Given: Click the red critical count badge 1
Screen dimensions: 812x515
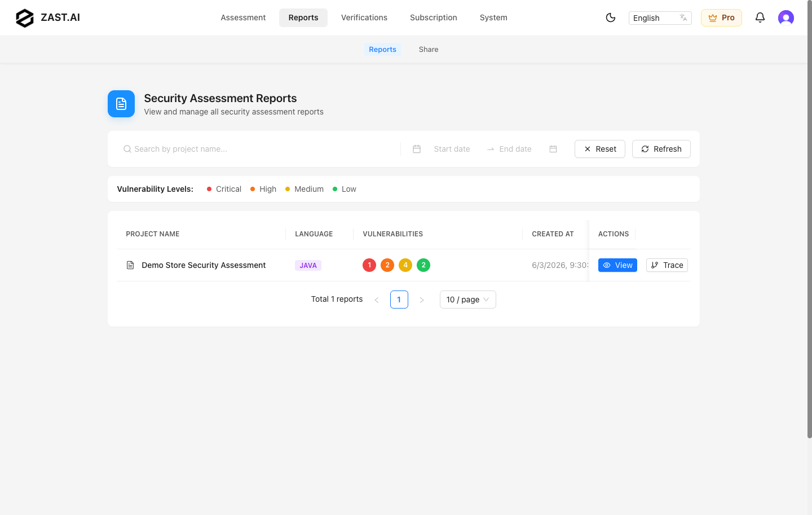Looking at the screenshot, I should point(369,265).
